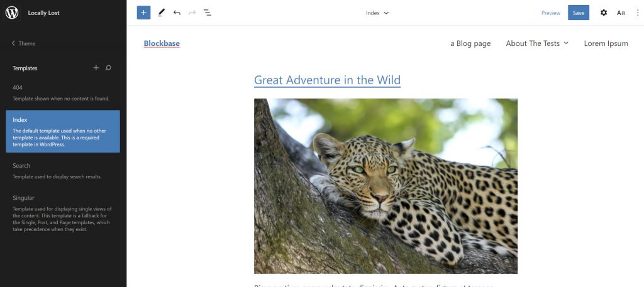This screenshot has height=287, width=644.
Task: Click the Redo arrow
Action: coord(192,13)
